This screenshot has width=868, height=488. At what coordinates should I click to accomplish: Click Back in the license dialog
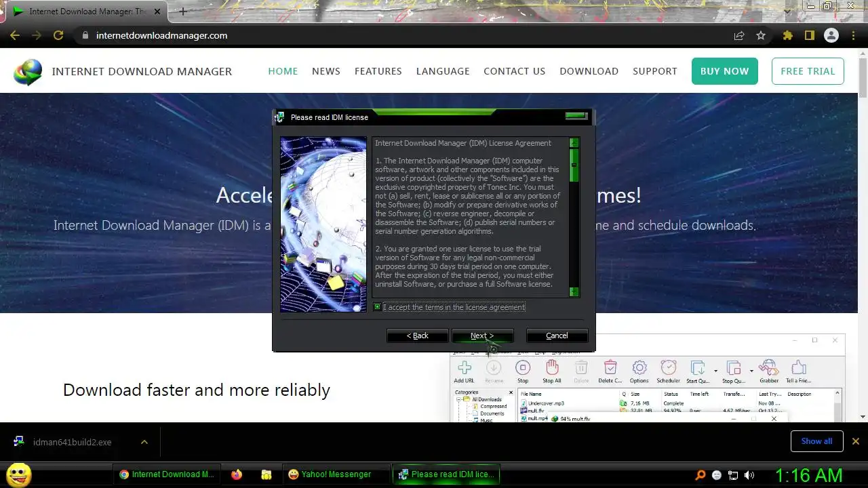click(417, 335)
